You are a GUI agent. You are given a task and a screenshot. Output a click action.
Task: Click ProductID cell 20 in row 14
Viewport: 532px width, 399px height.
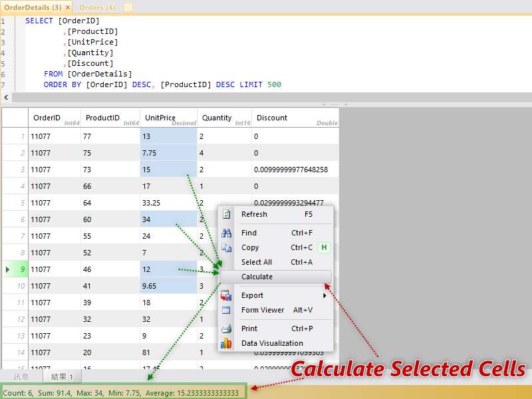(x=110, y=352)
